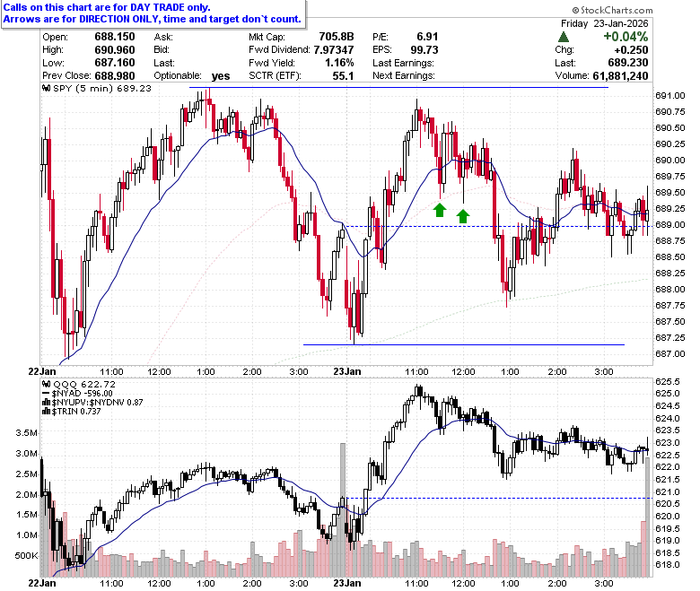This screenshot has width=700, height=591.
Task: Click the 22Jan date label under QQQ chart
Action: pyautogui.click(x=42, y=583)
